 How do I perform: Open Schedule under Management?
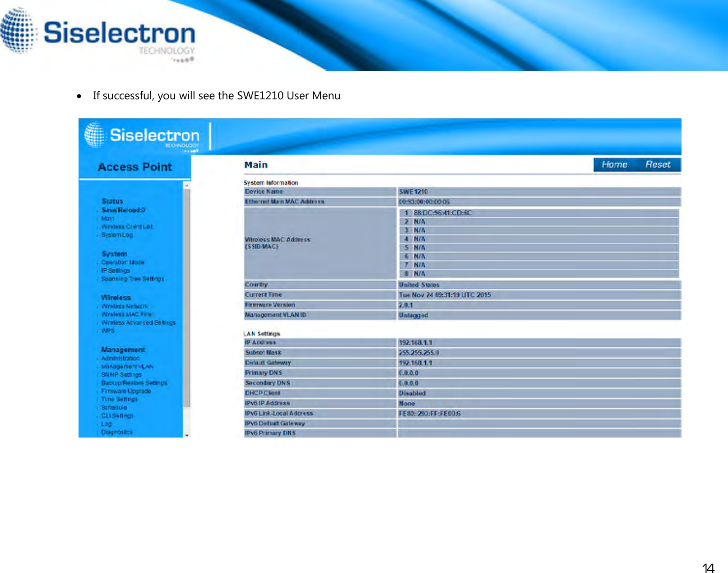(114, 408)
